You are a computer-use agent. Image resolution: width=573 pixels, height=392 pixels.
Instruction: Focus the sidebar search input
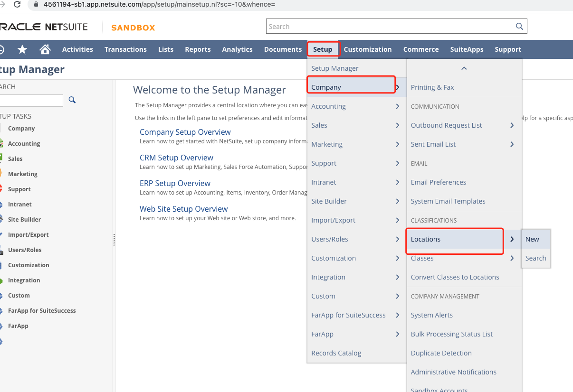point(31,100)
